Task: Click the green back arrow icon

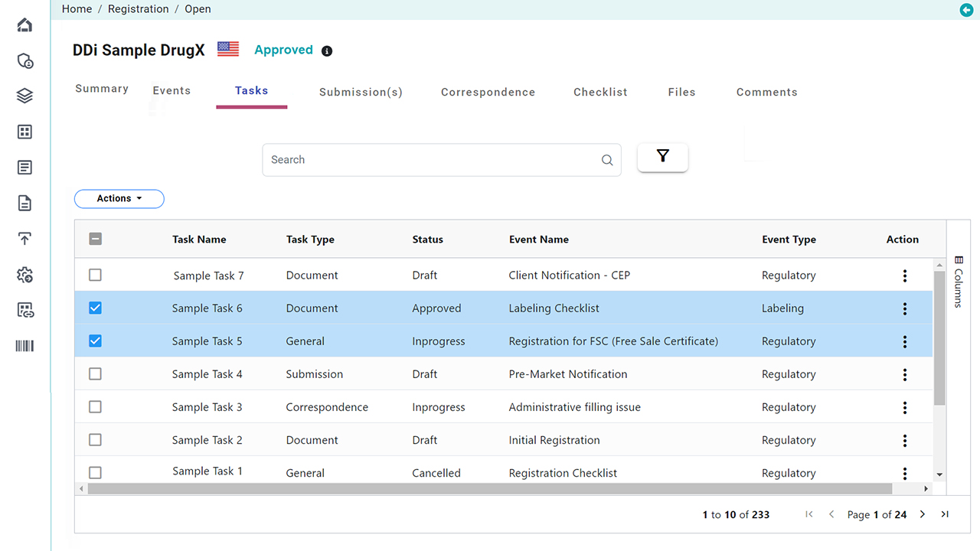Action: (966, 9)
